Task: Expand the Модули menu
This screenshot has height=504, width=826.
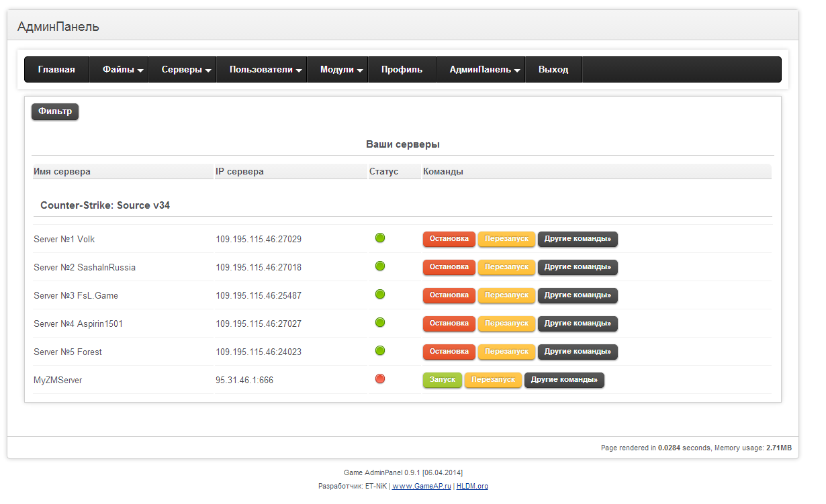Action: [x=341, y=70]
